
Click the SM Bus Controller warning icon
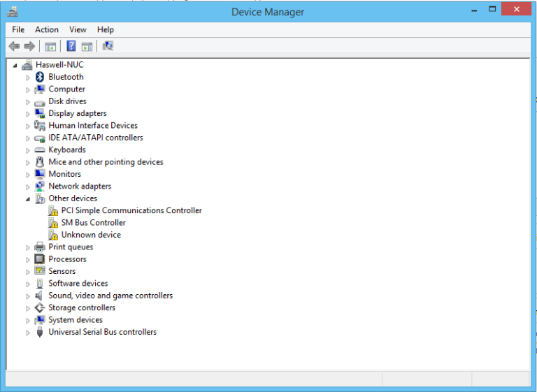coord(53,223)
